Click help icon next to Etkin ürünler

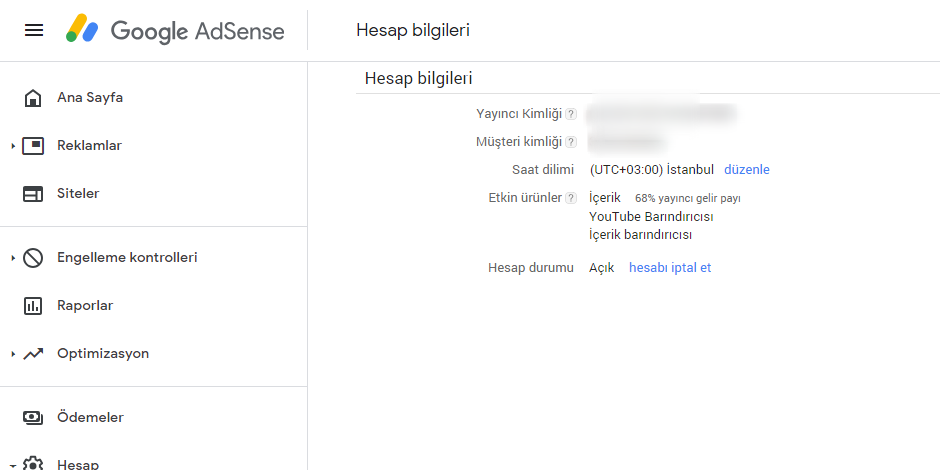571,198
